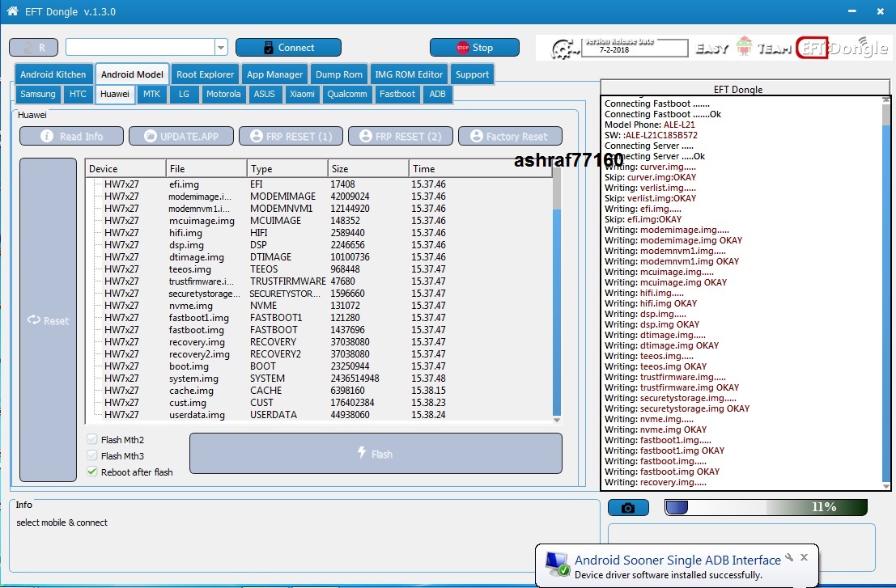Open the port selection dropdown arrow

(221, 48)
